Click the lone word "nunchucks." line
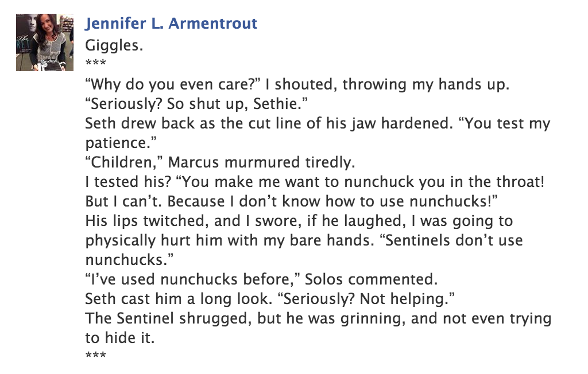The height and width of the screenshot is (374, 588). [129, 260]
